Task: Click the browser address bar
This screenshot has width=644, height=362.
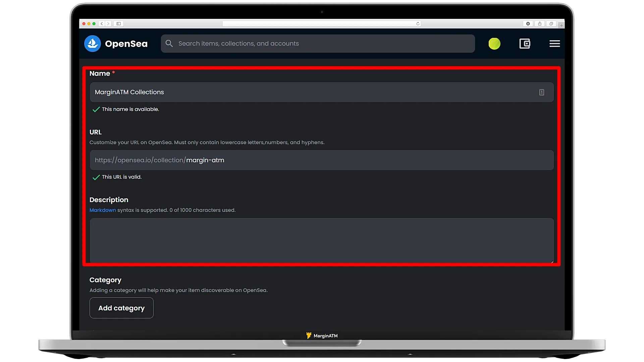Action: coord(322,24)
